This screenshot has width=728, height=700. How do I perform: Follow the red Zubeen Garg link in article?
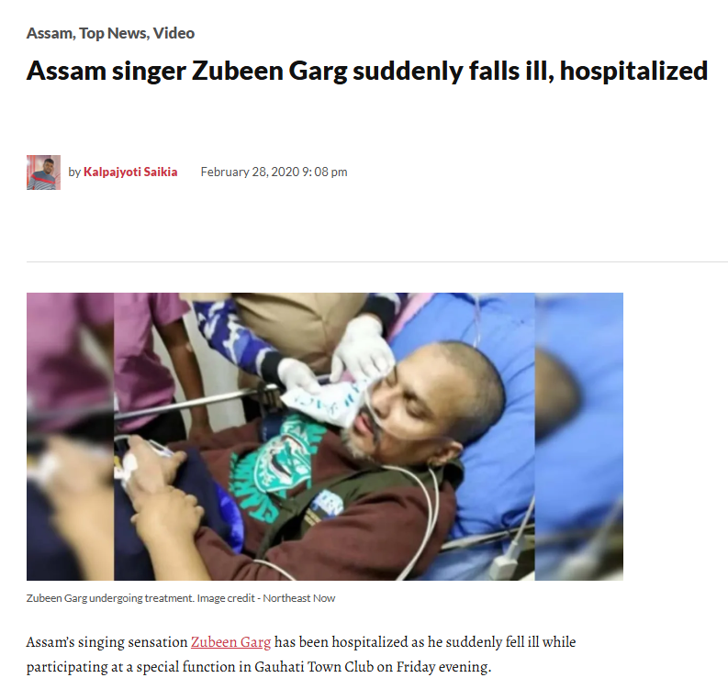point(230,642)
